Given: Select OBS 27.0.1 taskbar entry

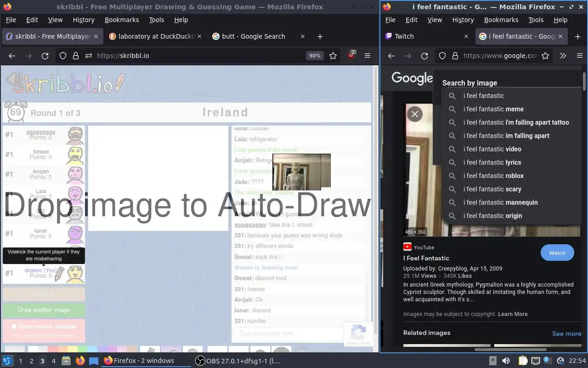Looking at the screenshot, I should tap(237, 361).
